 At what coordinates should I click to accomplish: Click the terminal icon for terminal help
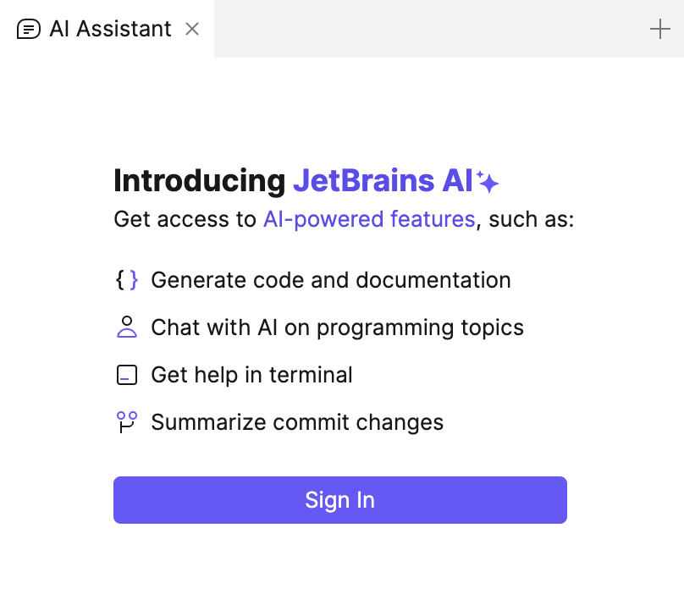coord(126,374)
